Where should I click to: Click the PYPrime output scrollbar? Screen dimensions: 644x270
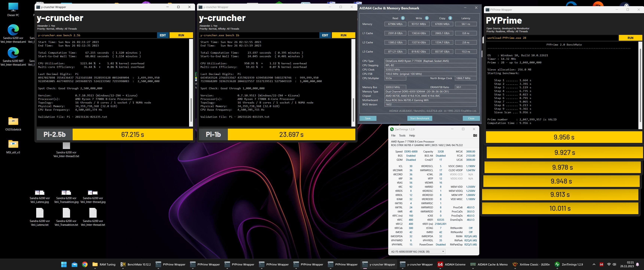(x=640, y=85)
